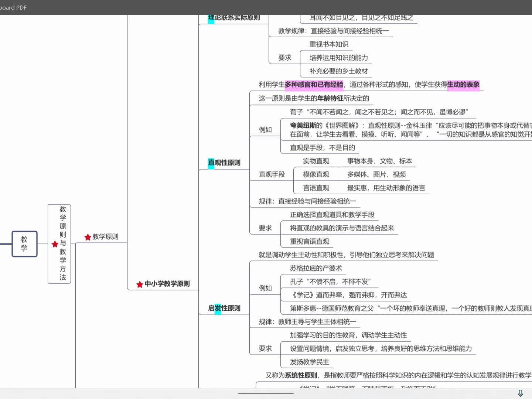Click 重视言语直观 node
The image size is (532, 399).
(x=310, y=241)
